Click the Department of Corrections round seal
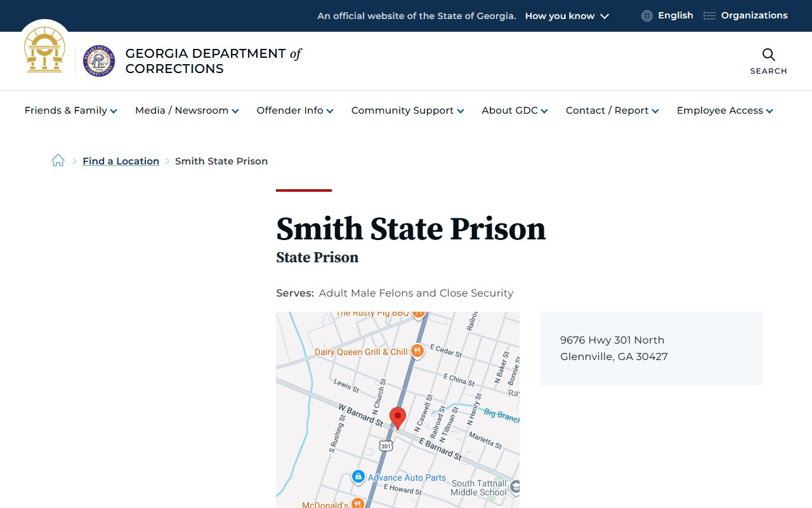Viewport: 812px width, 508px height. pos(99,61)
